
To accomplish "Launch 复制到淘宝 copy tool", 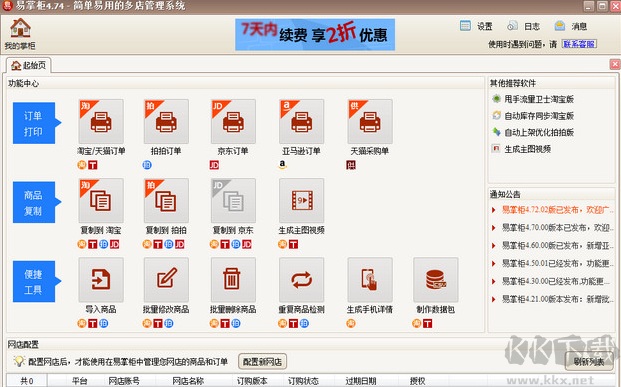I will click(101, 200).
